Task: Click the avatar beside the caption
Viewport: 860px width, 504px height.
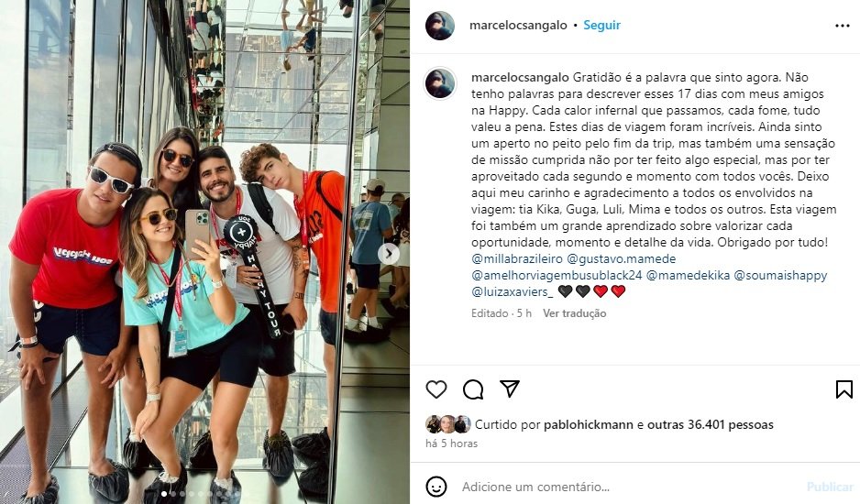Action: click(440, 84)
